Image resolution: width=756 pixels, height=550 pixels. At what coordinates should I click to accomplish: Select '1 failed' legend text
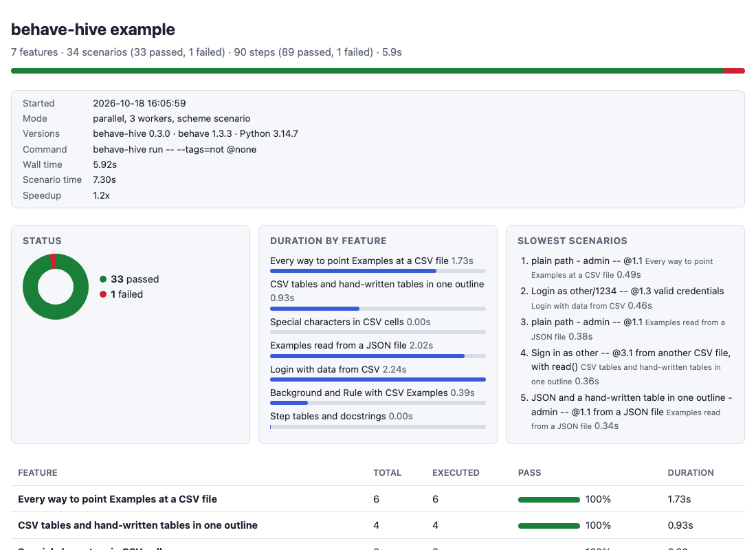point(127,294)
